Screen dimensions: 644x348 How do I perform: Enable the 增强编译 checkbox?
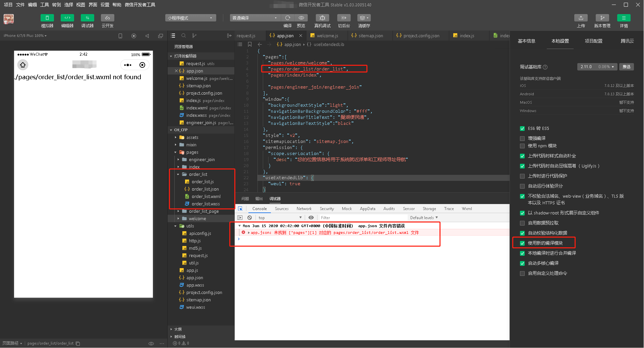(522, 138)
